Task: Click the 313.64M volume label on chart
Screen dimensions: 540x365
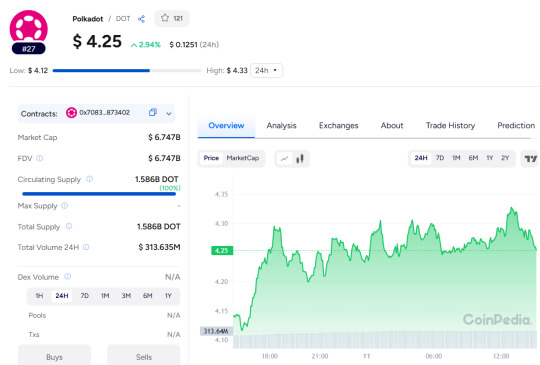Action: (216, 331)
